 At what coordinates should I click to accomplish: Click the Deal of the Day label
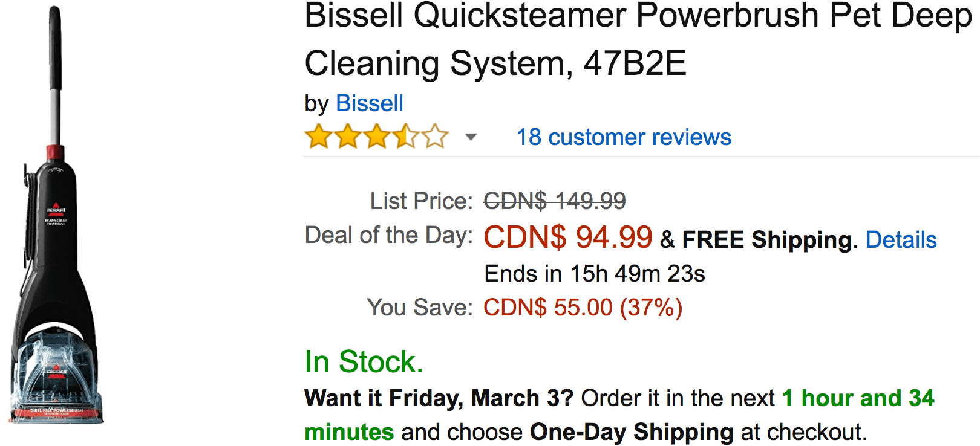pyautogui.click(x=389, y=235)
